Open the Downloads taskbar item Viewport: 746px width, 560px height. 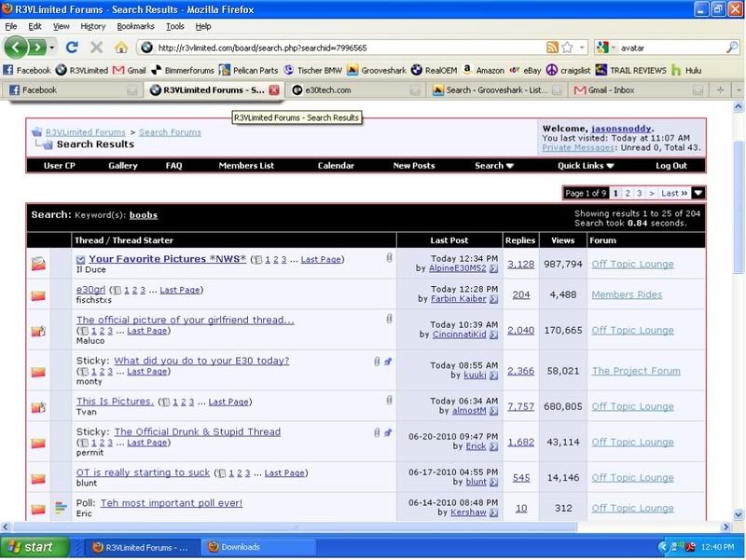[x=258, y=547]
